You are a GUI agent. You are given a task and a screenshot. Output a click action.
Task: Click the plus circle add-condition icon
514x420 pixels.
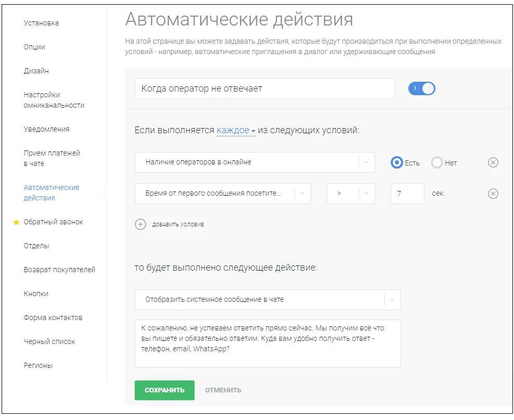(140, 224)
